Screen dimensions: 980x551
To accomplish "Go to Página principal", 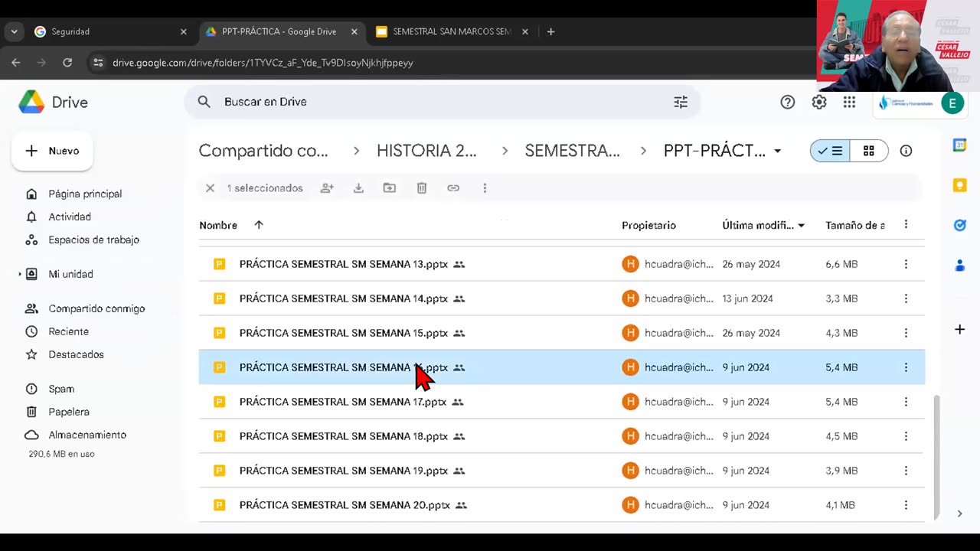I will click(85, 194).
